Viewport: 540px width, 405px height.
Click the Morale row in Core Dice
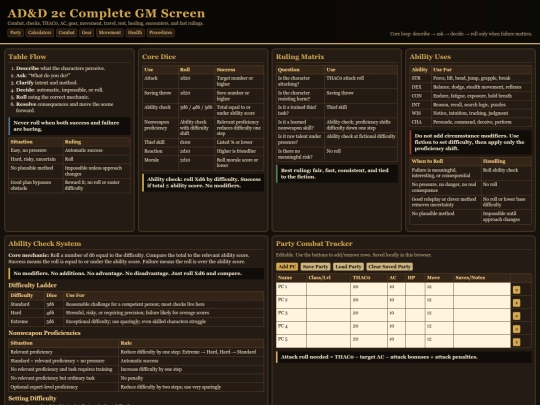tap(203, 163)
